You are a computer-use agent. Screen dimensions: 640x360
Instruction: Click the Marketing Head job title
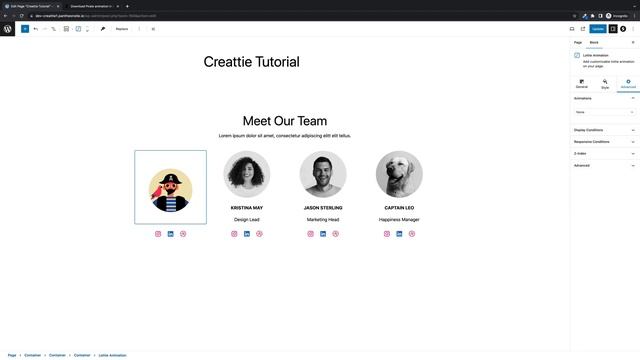pyautogui.click(x=323, y=220)
